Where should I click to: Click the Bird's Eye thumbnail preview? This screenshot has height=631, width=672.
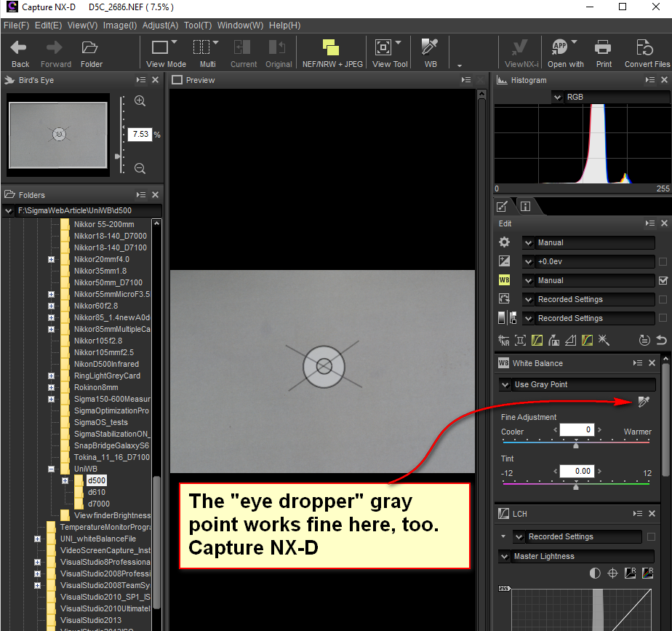pos(58,135)
